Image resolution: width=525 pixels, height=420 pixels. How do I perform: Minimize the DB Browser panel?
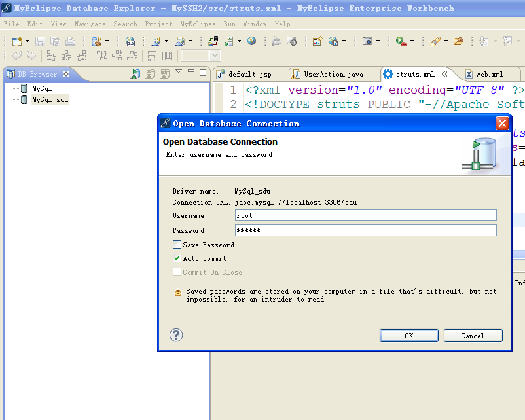click(x=191, y=71)
